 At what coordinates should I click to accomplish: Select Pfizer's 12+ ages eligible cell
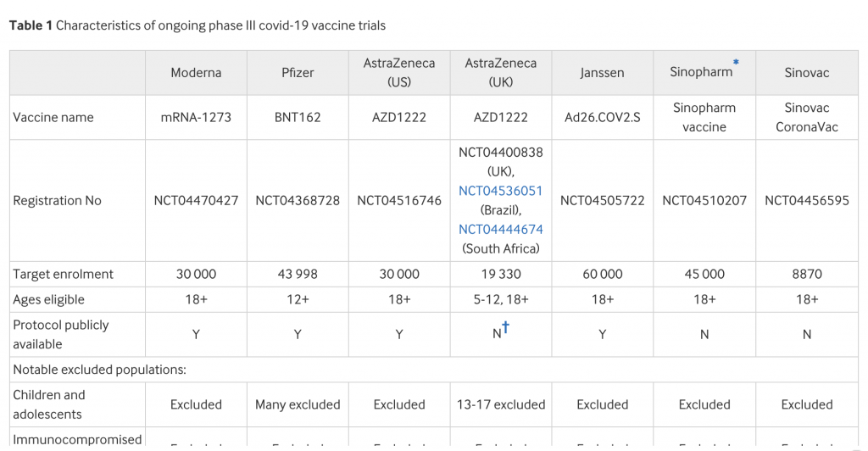point(298,299)
